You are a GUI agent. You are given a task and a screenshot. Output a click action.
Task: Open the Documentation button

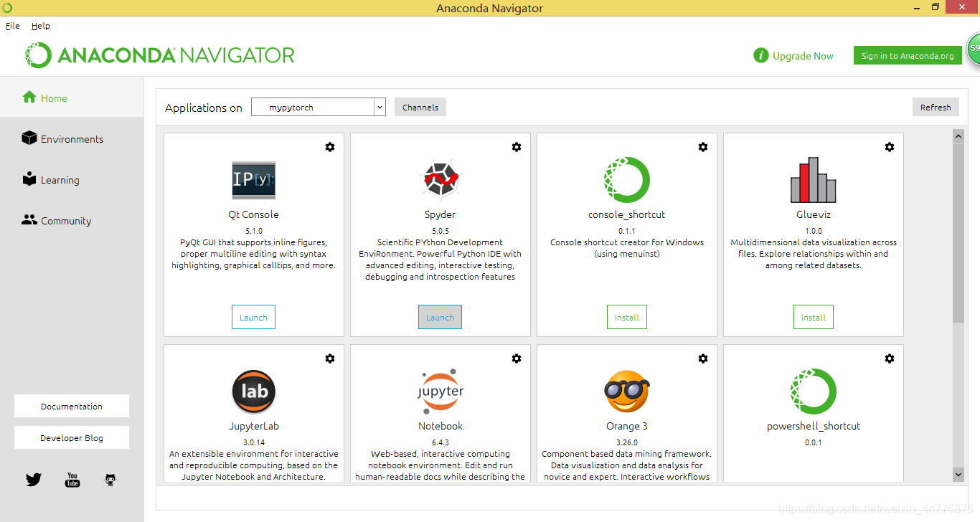pyautogui.click(x=72, y=406)
